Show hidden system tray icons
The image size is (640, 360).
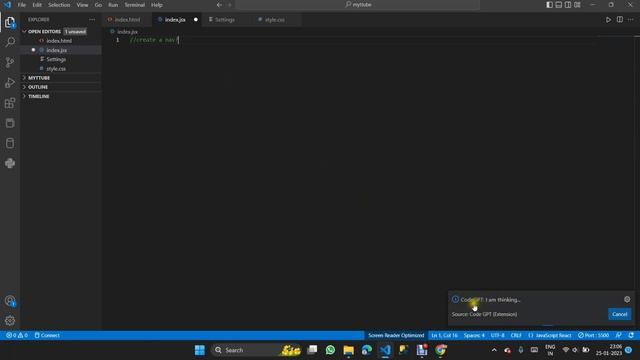pos(494,350)
